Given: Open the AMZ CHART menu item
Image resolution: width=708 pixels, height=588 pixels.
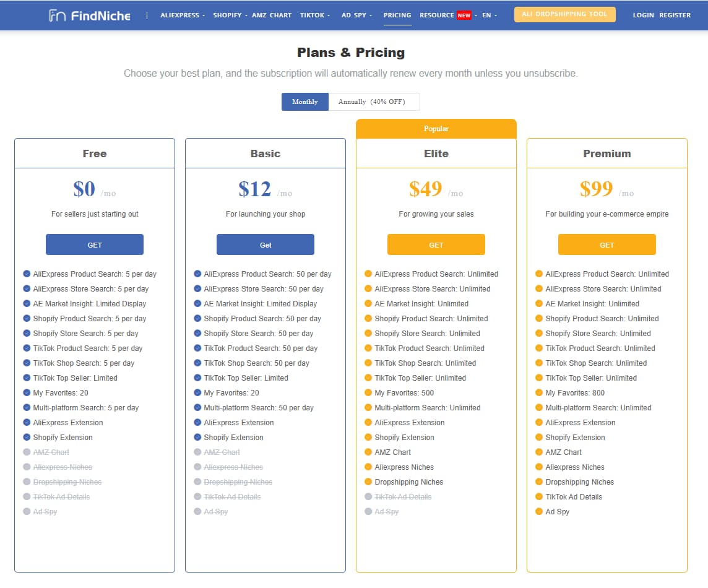Looking at the screenshot, I should coord(271,15).
